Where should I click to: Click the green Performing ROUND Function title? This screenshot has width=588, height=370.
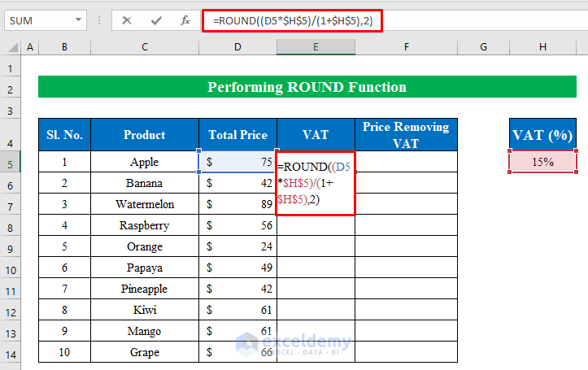click(307, 87)
